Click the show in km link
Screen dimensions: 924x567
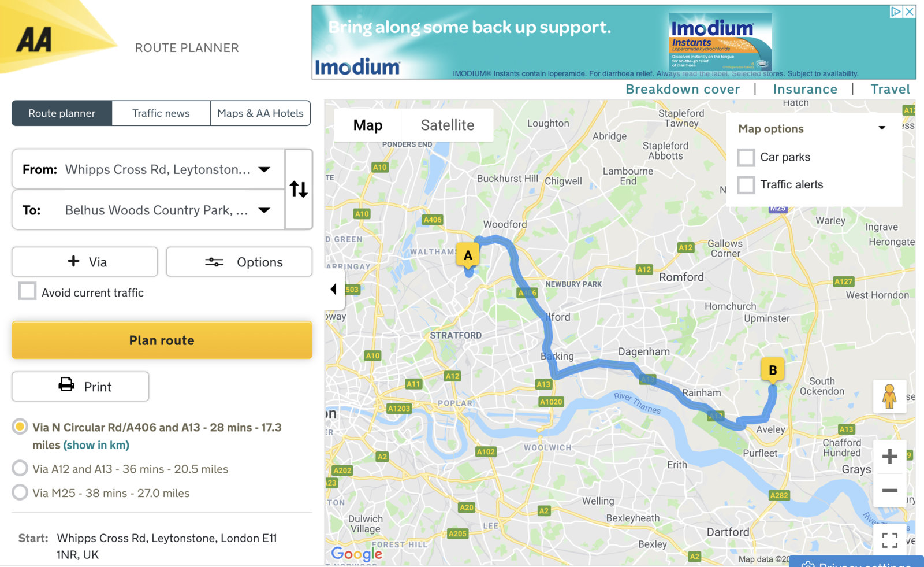pyautogui.click(x=96, y=445)
